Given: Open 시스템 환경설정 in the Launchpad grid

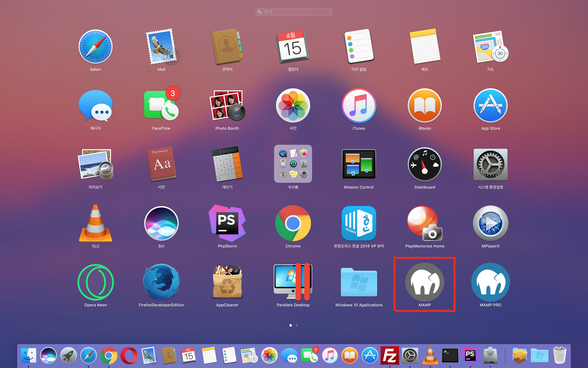Looking at the screenshot, I should pyautogui.click(x=491, y=165).
